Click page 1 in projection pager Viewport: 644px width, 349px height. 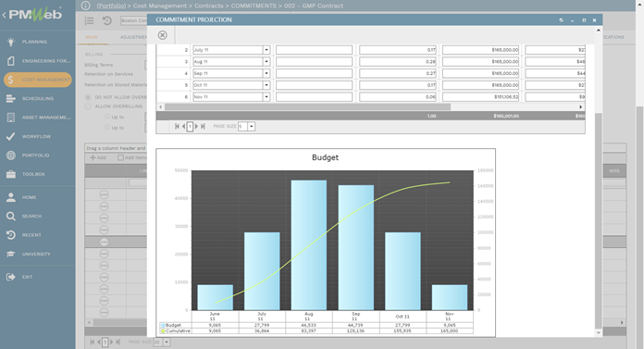(x=190, y=127)
